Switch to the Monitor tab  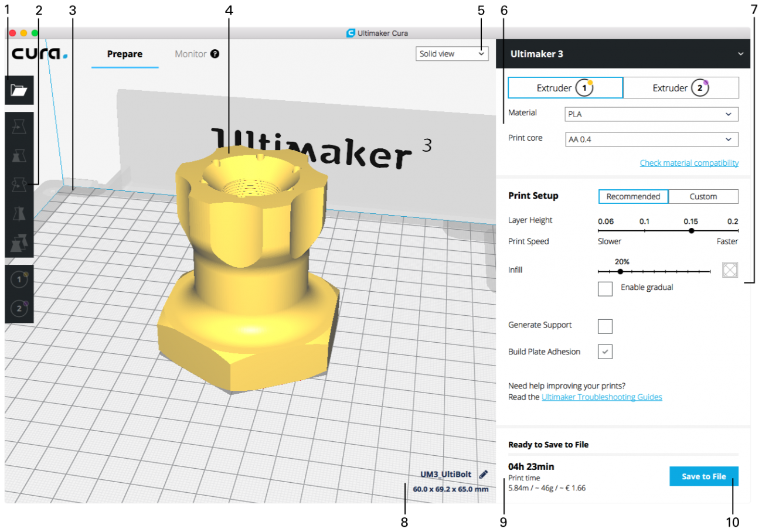point(191,54)
